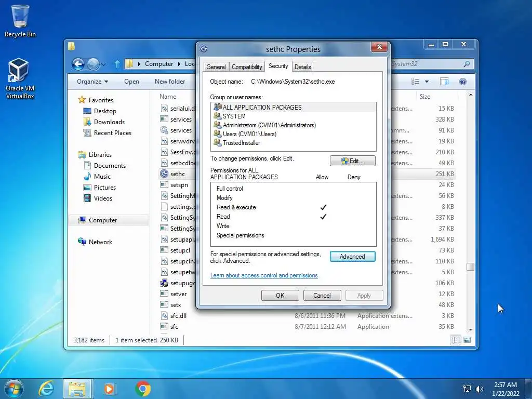The height and width of the screenshot is (399, 532).
Task: Open File Explorer taskbar icon
Action: pyautogui.click(x=77, y=389)
